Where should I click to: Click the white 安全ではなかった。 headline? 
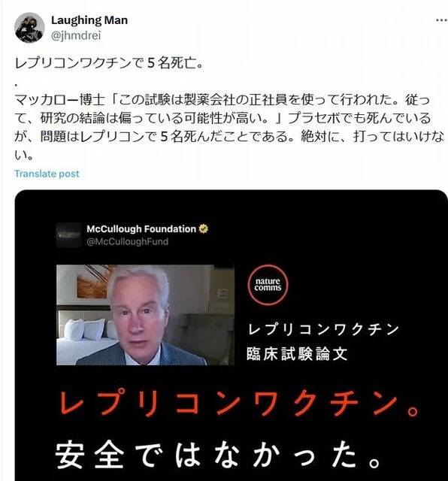click(x=218, y=454)
